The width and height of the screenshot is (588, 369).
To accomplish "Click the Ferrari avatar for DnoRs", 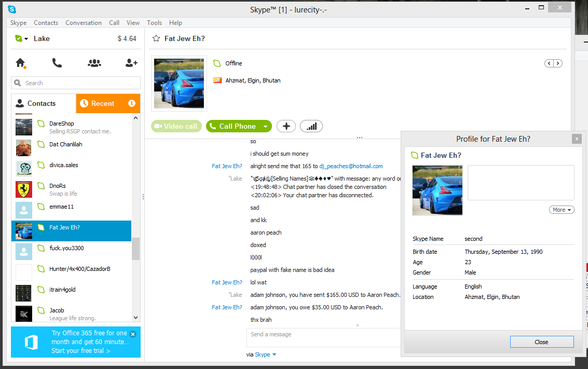I will [x=24, y=189].
